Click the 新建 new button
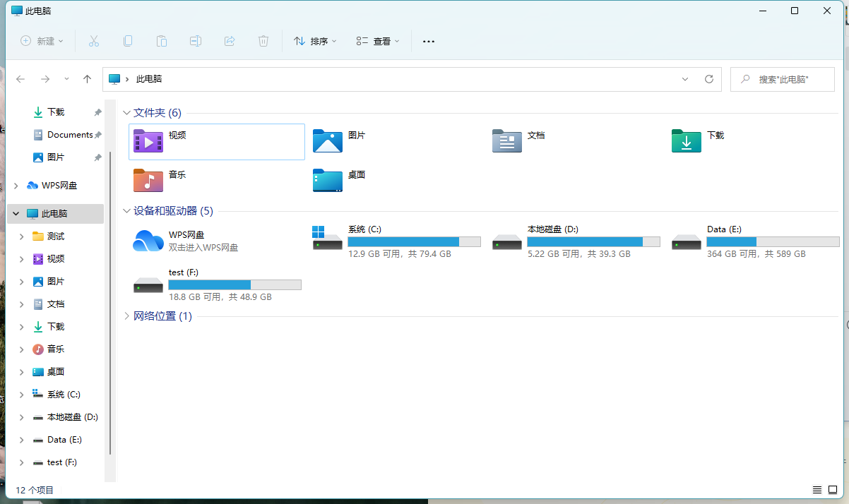The width and height of the screenshot is (849, 504). tap(42, 41)
